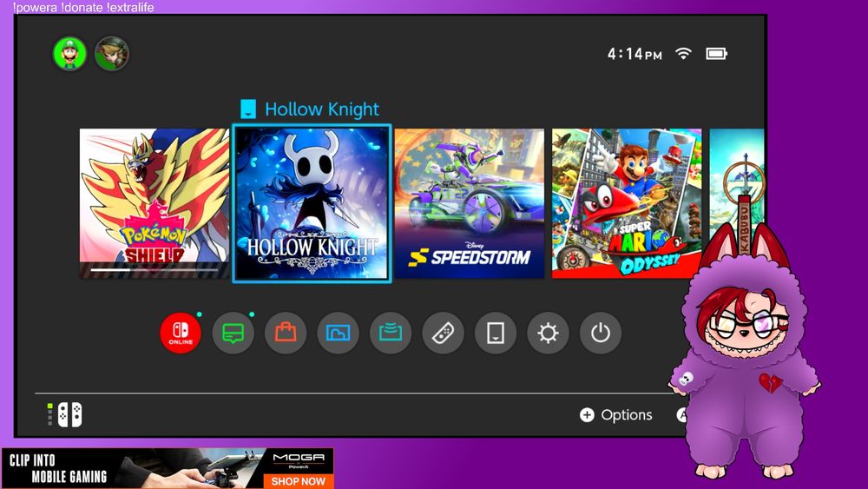Click the 4:14 PM clock
Screen dimensions: 868x489
635,54
